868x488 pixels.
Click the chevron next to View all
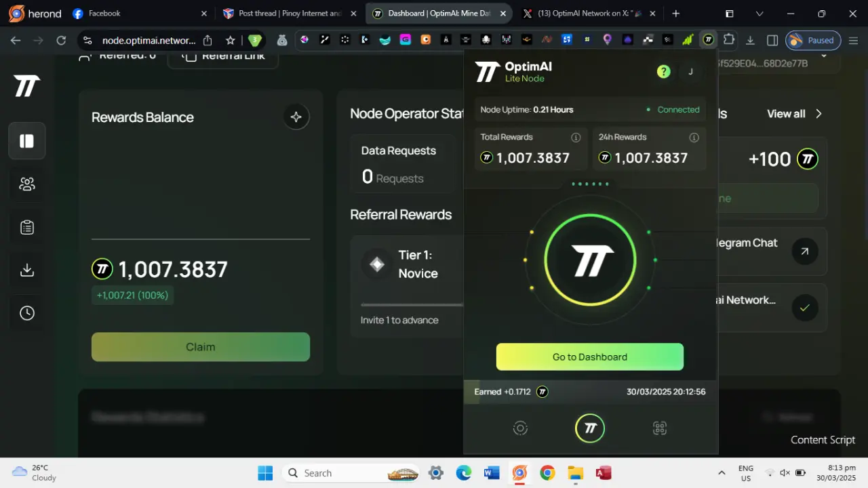[818, 114]
